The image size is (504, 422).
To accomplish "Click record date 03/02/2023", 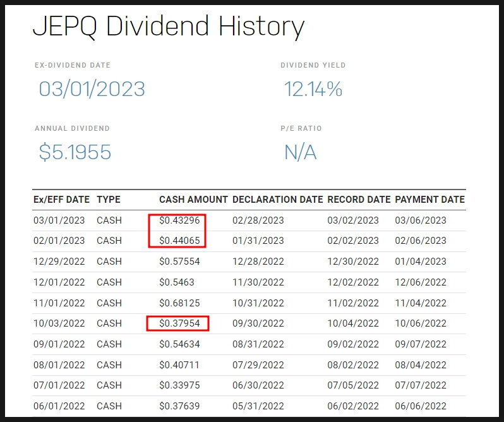I will coord(353,220).
